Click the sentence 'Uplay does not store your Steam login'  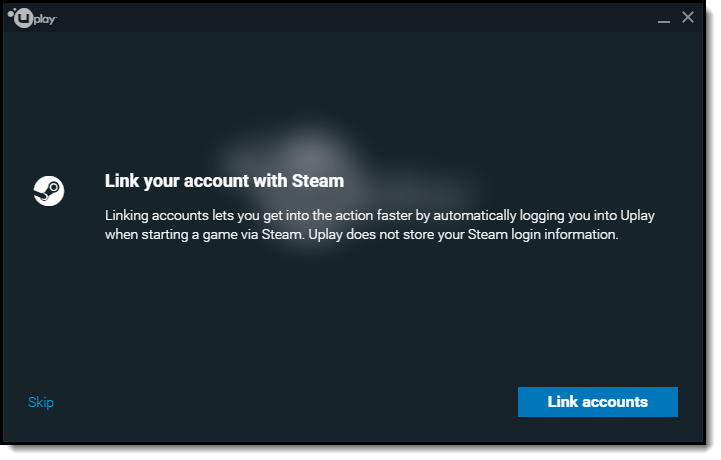(464, 235)
